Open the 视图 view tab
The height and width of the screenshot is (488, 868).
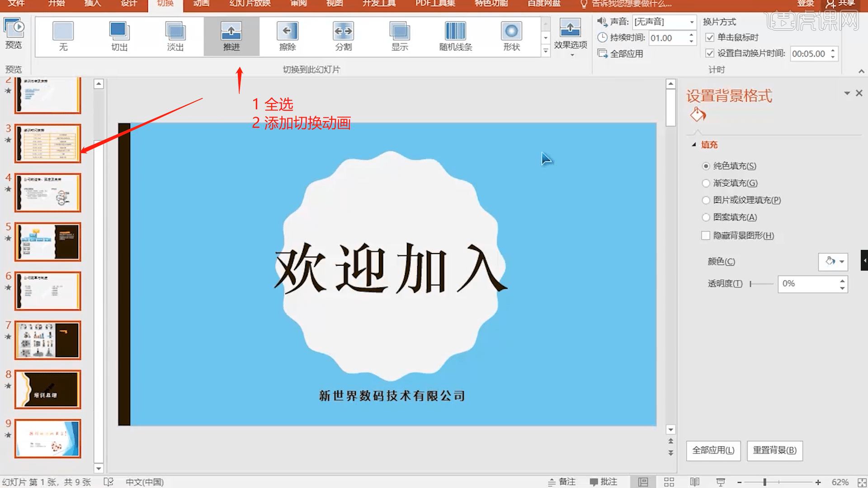point(335,4)
